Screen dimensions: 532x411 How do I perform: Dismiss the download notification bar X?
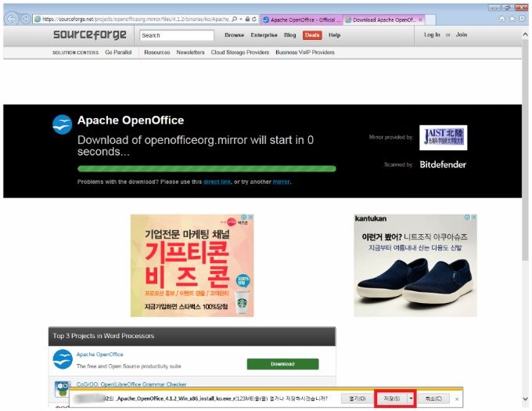click(457, 398)
